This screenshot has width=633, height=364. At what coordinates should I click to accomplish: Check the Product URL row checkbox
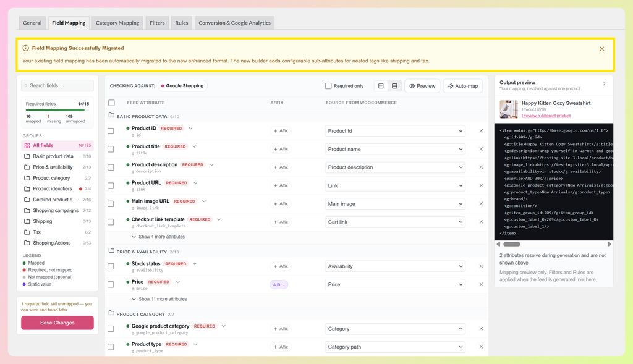[x=111, y=186]
